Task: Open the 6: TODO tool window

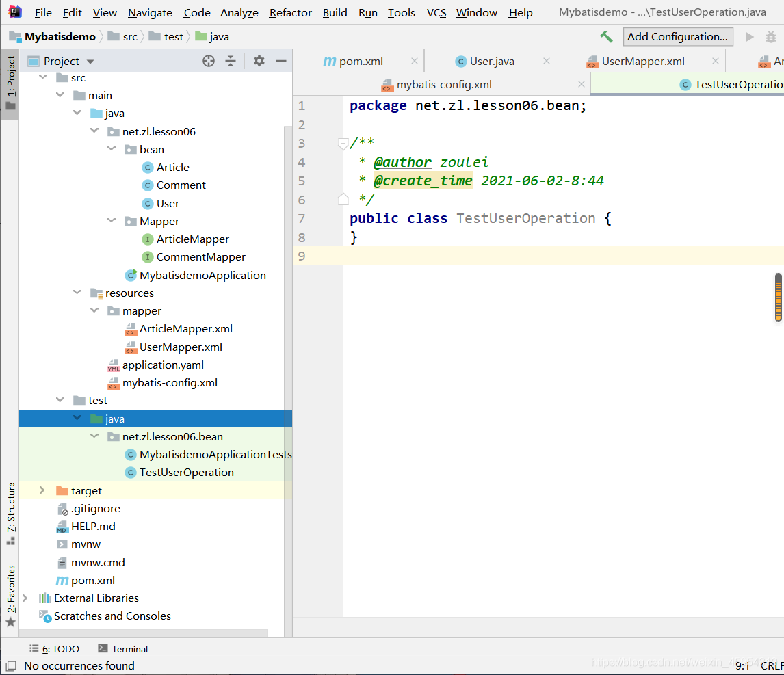Action: (x=54, y=649)
